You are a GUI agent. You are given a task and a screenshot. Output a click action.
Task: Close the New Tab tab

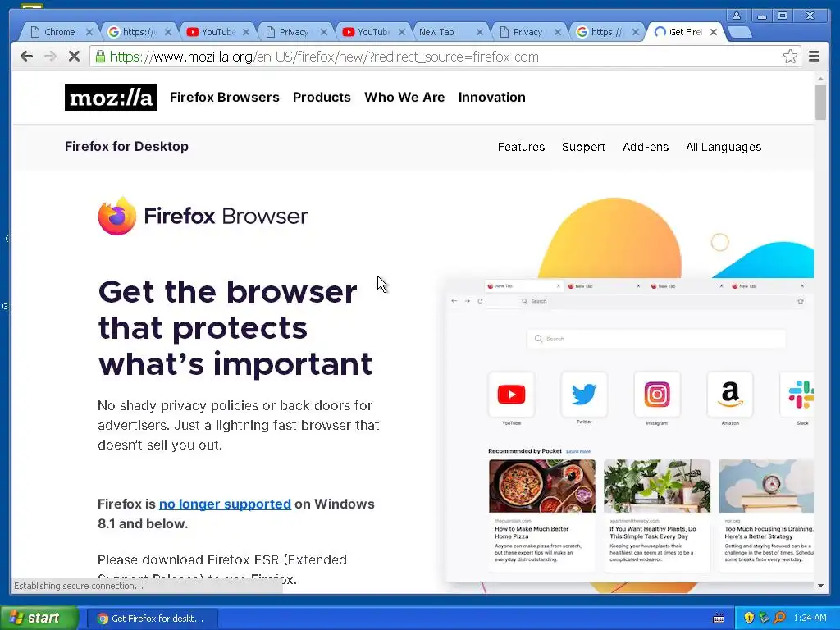(x=479, y=32)
